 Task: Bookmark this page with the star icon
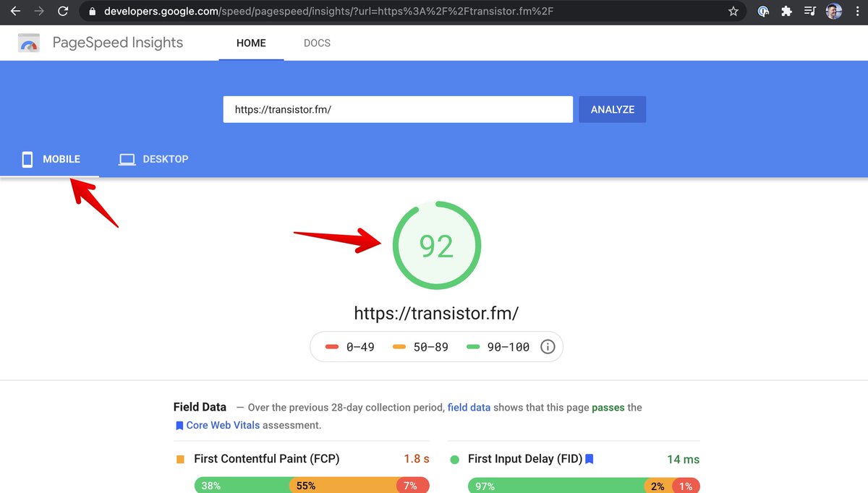pyautogui.click(x=733, y=12)
